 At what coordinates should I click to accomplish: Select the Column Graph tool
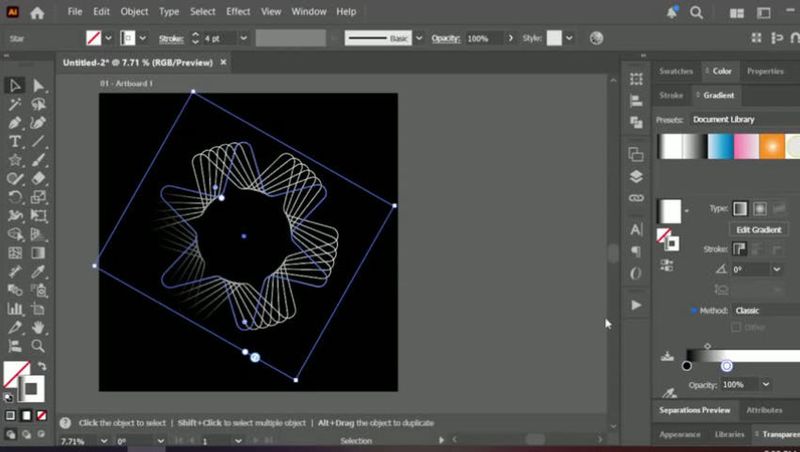(15, 308)
